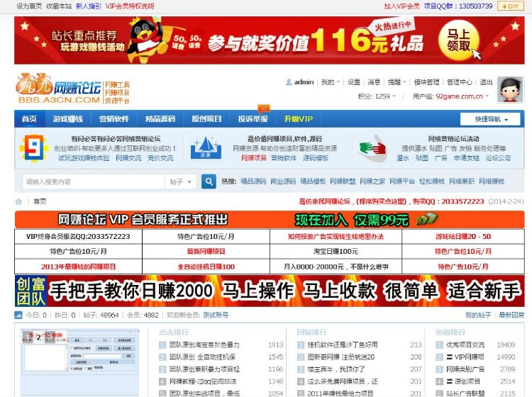Click 首页 in breadcrumb
The width and height of the screenshot is (532, 397).
40,201
